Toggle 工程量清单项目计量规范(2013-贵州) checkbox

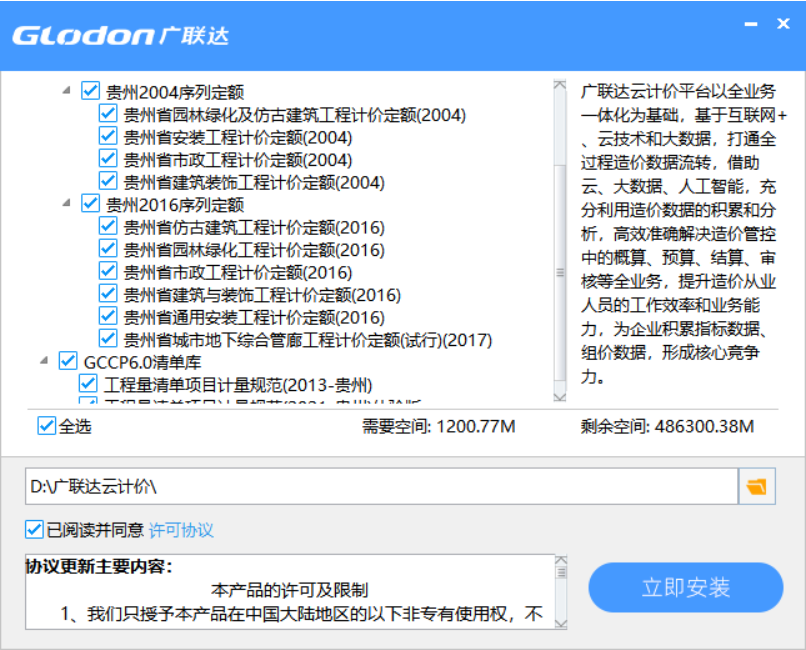[88, 384]
